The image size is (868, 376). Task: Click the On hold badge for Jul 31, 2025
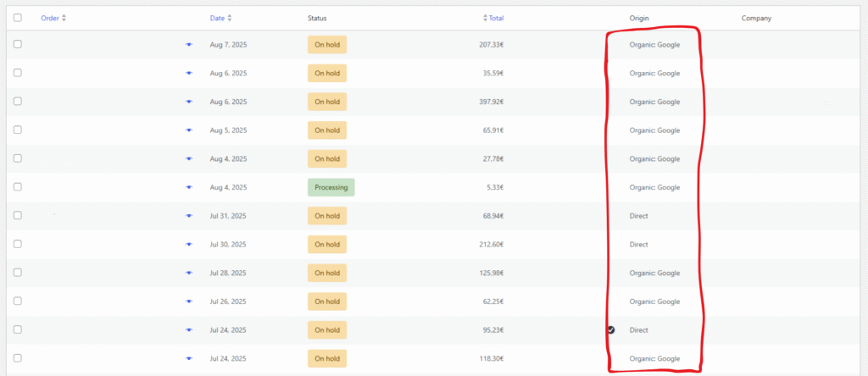pyautogui.click(x=327, y=216)
